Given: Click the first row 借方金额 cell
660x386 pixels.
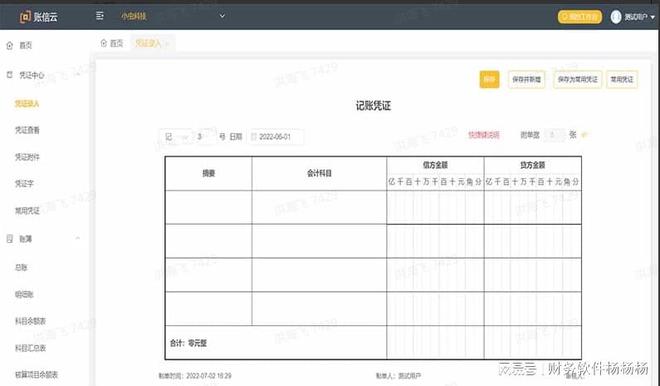Looking at the screenshot, I should 435,207.
